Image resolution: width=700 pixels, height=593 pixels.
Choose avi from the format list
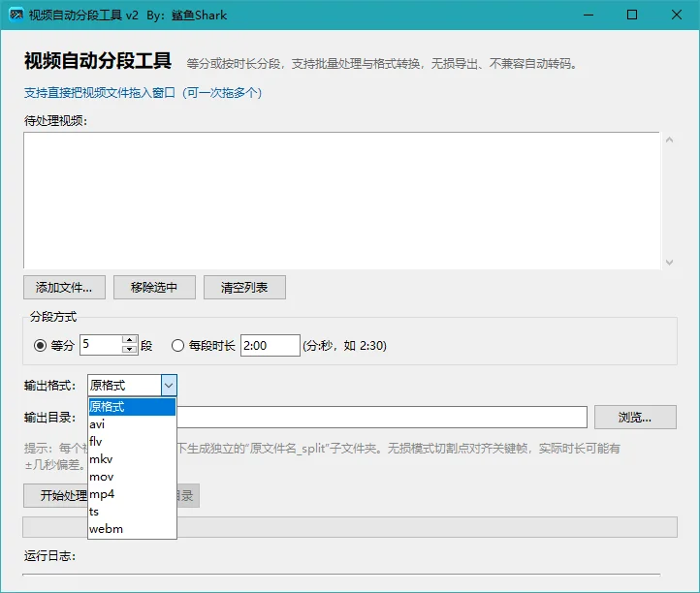132,424
